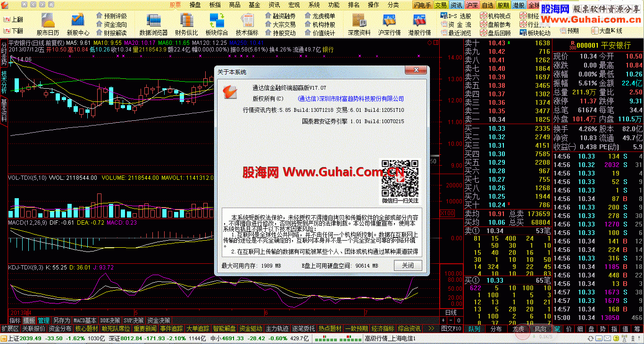
Task: Open the 日线 period selector
Action: 451,312
